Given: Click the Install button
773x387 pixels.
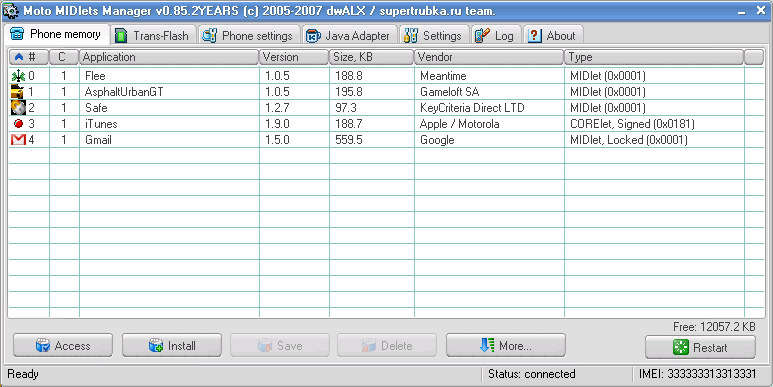Looking at the screenshot, I should tap(172, 346).
